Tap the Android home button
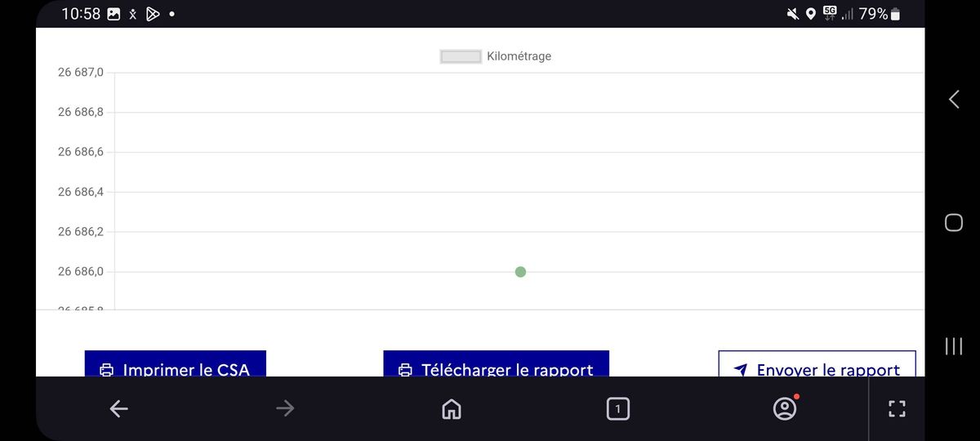 coord(953,222)
